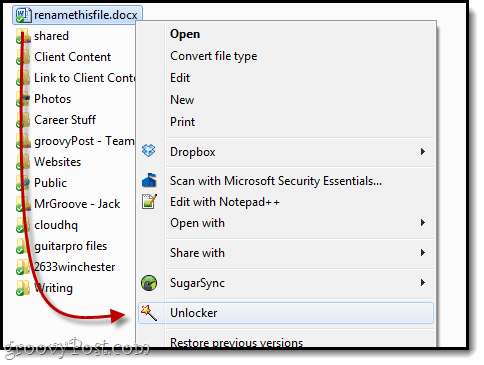Viewport: 484px width, 365px height.
Task: Expand the Share with submenu arrow
Action: pyautogui.click(x=423, y=252)
